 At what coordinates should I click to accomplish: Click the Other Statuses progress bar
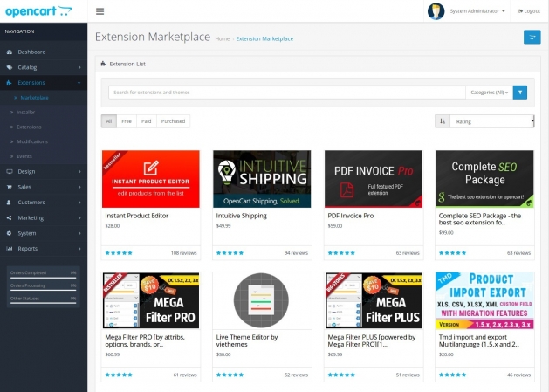tap(43, 303)
